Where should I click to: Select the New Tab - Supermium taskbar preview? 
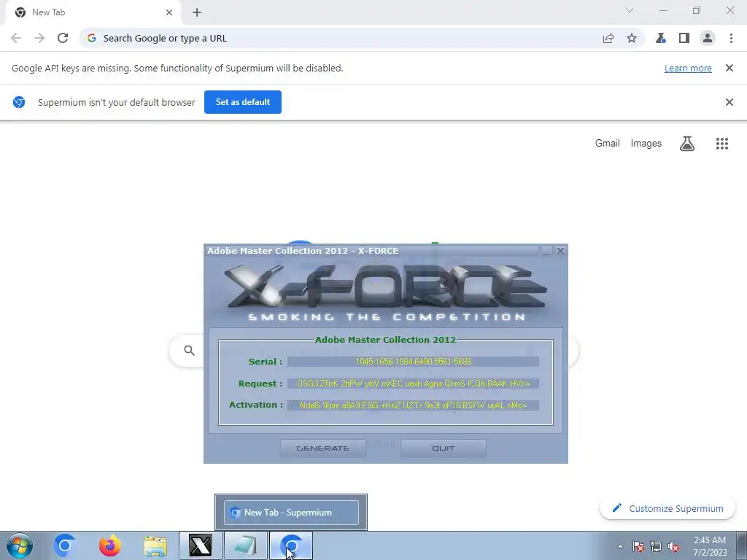coord(291,513)
